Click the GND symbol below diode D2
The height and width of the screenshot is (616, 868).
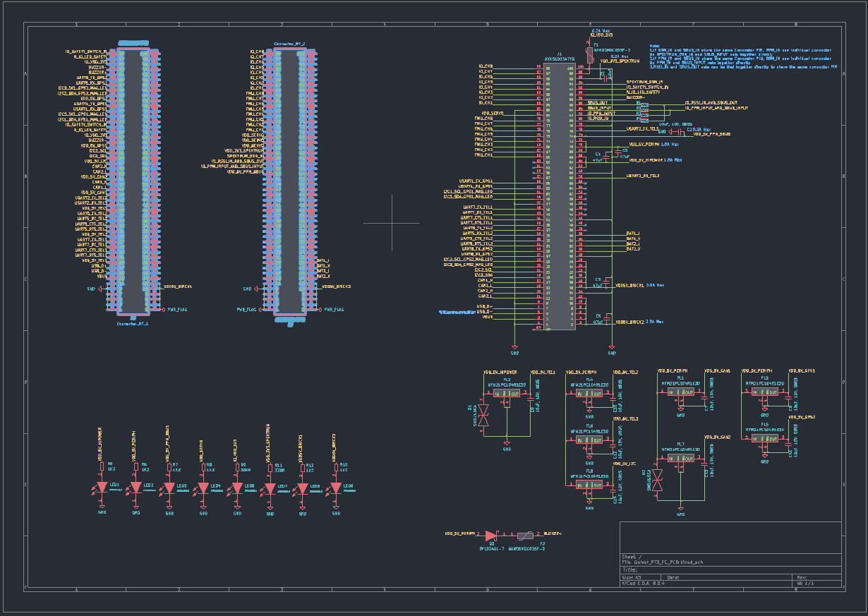pyautogui.click(x=680, y=512)
